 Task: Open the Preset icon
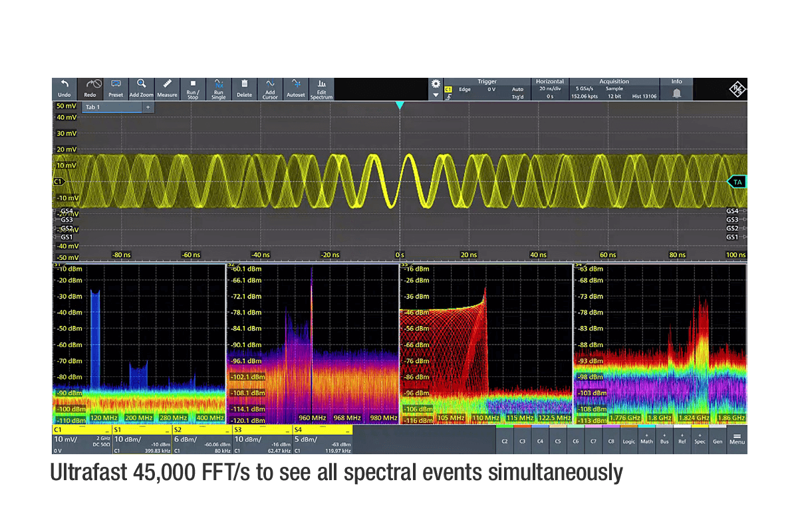tap(116, 84)
